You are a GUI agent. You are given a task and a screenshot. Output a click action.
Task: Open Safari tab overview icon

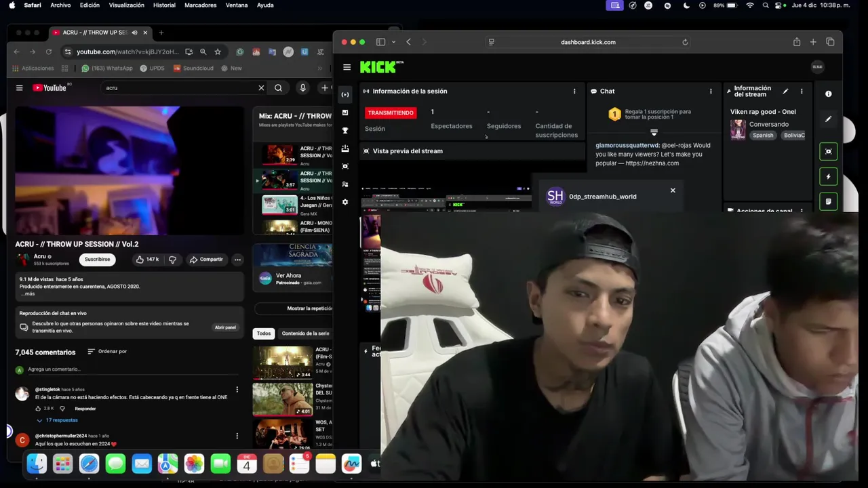(830, 42)
